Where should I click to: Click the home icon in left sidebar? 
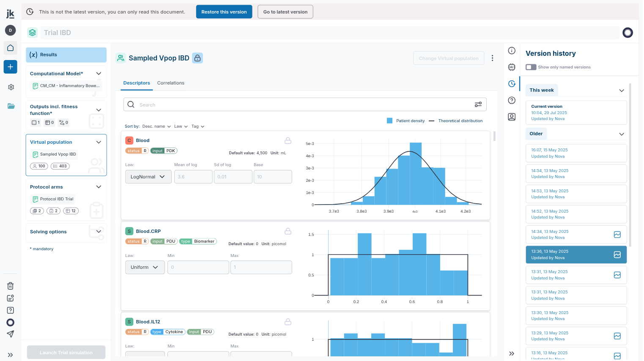[11, 48]
